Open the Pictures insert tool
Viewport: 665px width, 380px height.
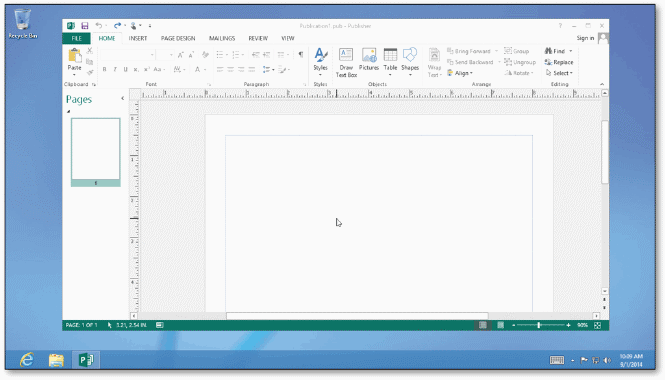click(x=369, y=59)
